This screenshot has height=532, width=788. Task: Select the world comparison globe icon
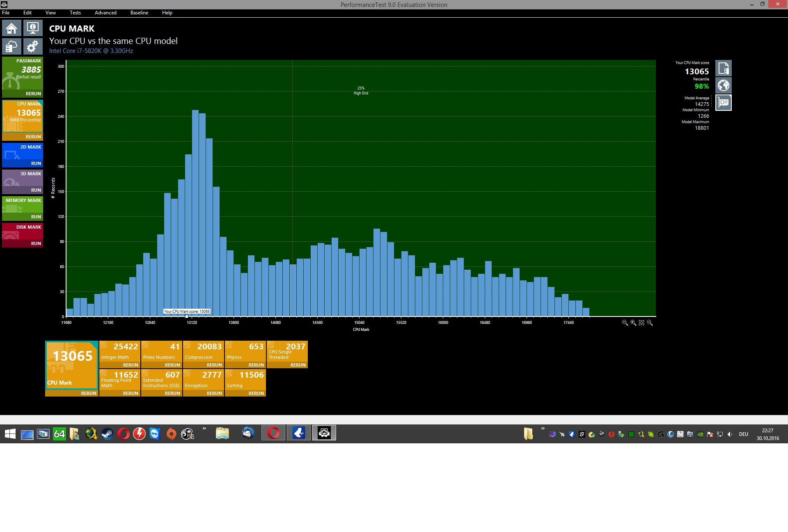pos(724,85)
